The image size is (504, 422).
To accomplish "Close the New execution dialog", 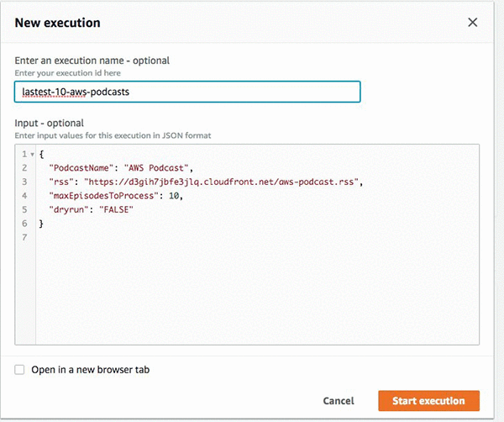I will [472, 23].
